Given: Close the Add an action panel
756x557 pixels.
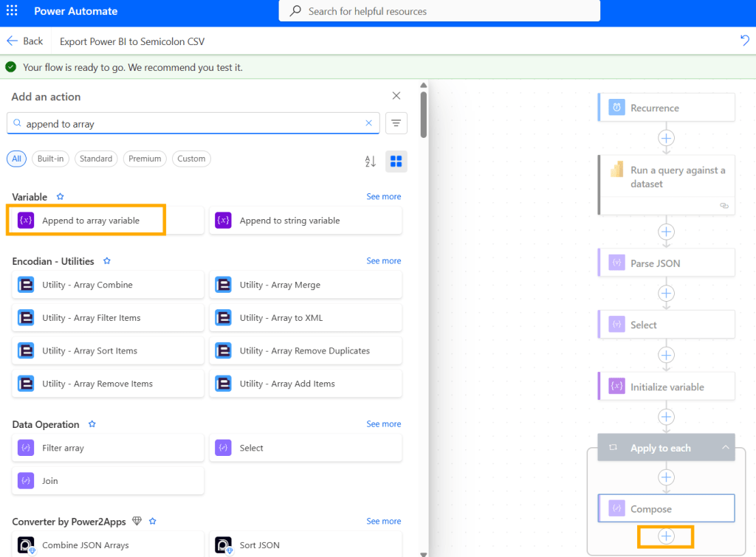Looking at the screenshot, I should 396,96.
